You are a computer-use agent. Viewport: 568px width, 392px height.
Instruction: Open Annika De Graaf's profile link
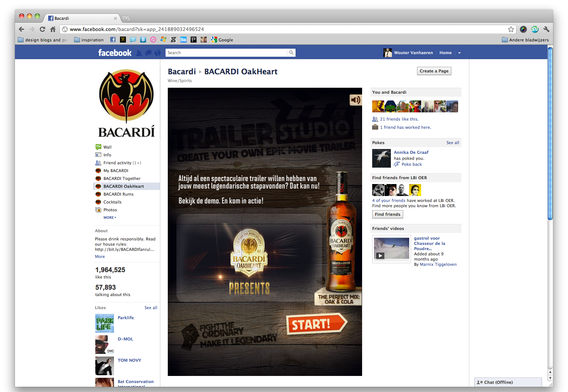411,152
